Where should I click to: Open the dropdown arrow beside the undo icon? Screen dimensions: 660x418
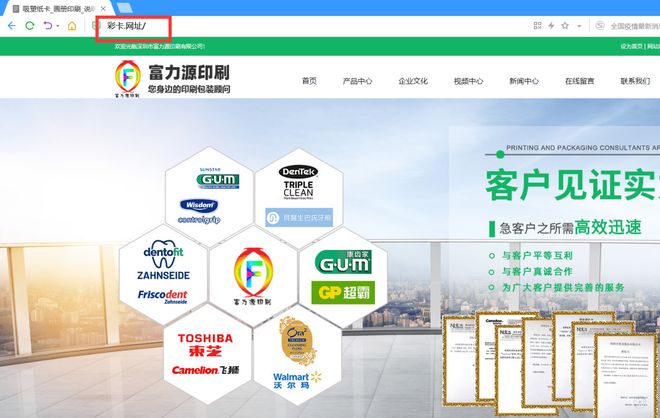pyautogui.click(x=58, y=26)
